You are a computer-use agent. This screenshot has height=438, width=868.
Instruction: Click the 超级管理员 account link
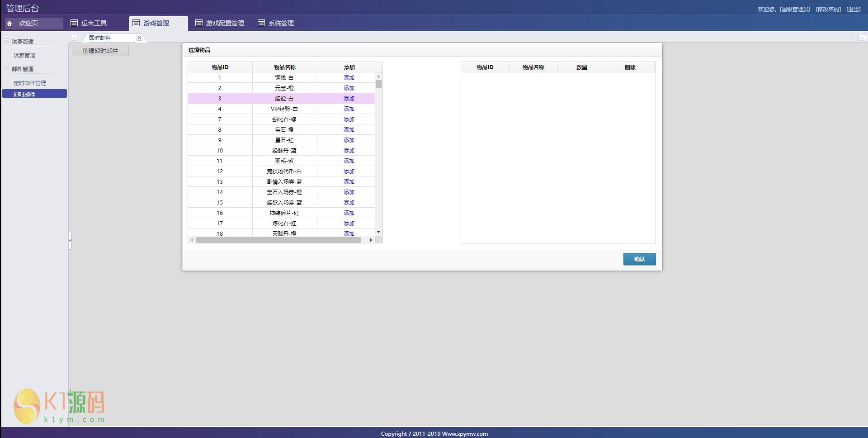795,10
